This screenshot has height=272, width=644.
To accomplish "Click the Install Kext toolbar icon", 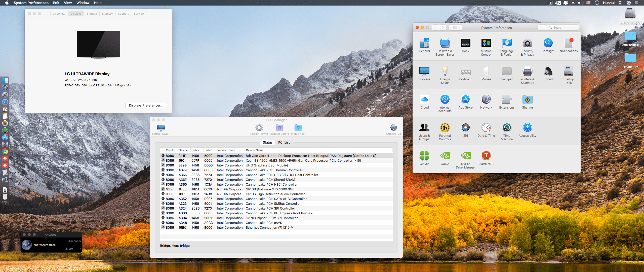I will 298,129.
